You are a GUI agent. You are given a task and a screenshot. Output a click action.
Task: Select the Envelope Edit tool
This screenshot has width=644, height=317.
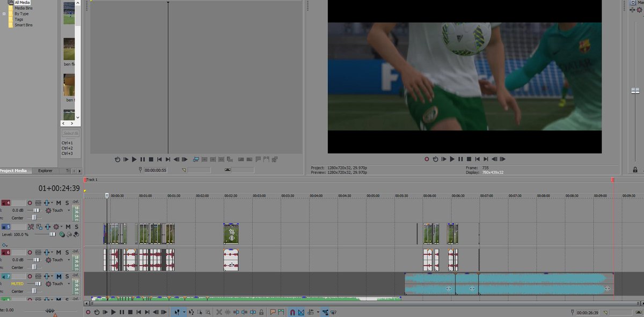pyautogui.click(x=192, y=312)
